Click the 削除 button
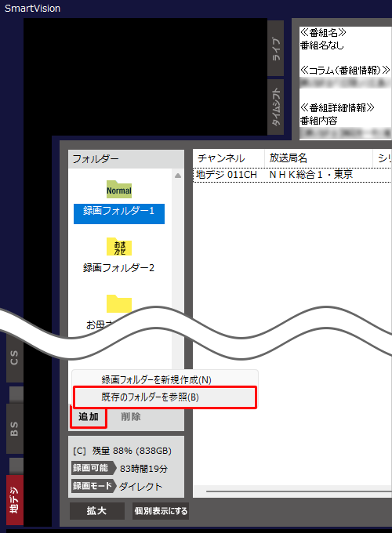 131,417
